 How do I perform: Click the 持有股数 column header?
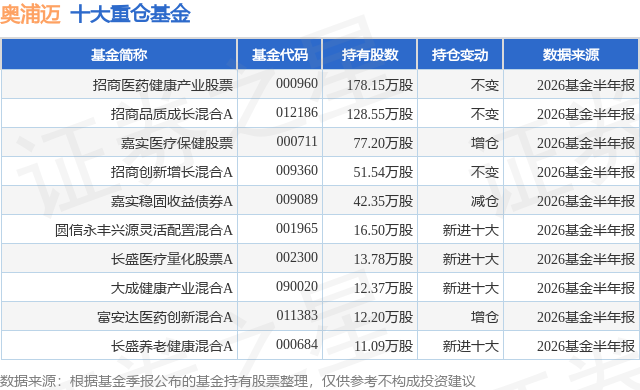370,55
